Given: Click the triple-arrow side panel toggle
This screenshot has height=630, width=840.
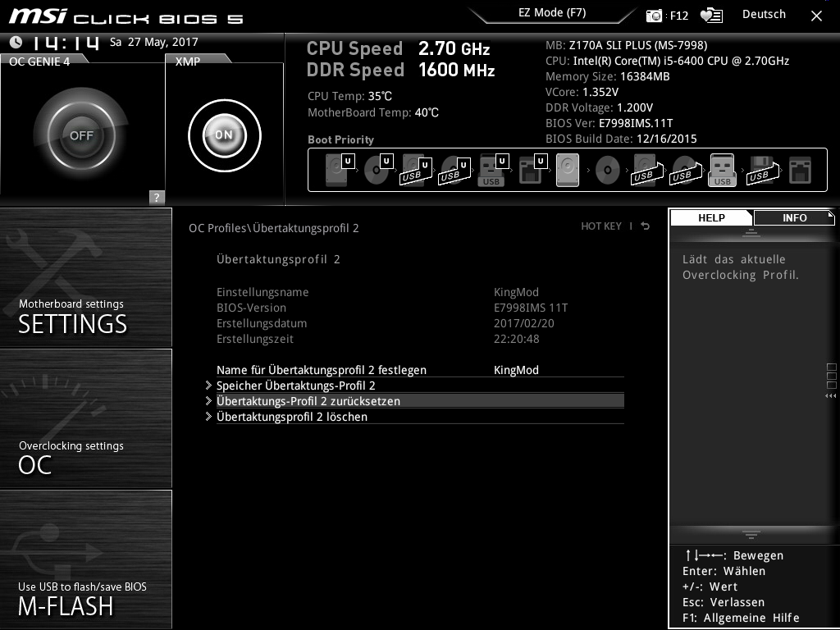Looking at the screenshot, I should point(830,396).
